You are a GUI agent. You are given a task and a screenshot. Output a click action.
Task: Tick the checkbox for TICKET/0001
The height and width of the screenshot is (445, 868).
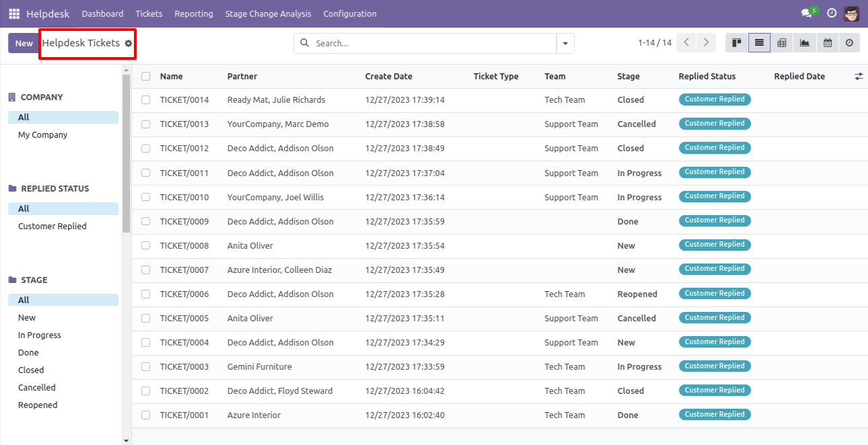pyautogui.click(x=146, y=415)
